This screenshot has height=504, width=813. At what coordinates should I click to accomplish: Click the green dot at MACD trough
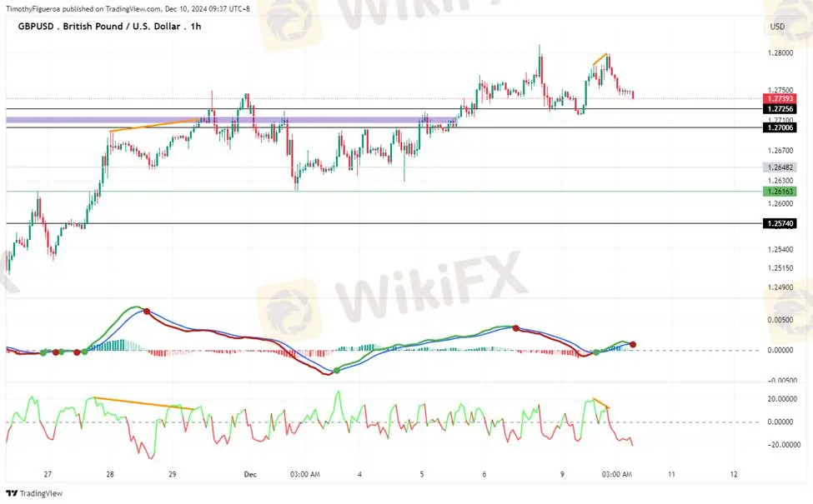pos(337,371)
